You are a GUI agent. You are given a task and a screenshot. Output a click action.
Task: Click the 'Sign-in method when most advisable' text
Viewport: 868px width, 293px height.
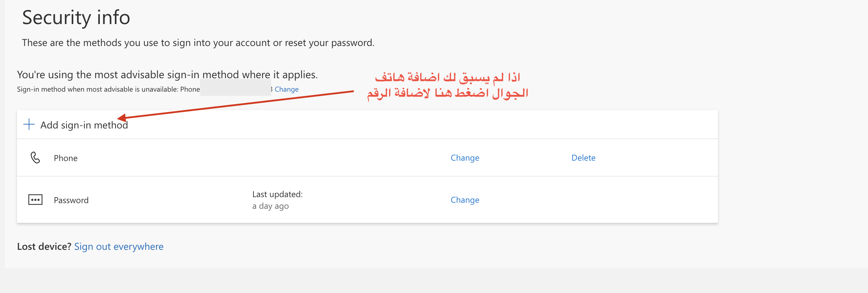[108, 89]
